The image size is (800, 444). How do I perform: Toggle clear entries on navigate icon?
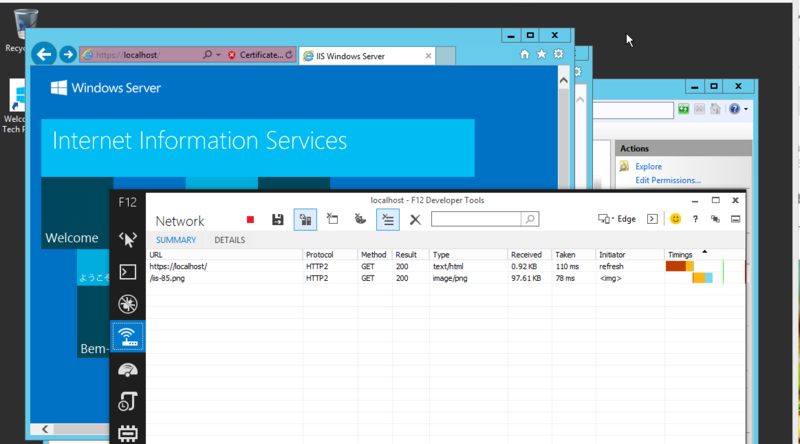pyautogui.click(x=388, y=219)
